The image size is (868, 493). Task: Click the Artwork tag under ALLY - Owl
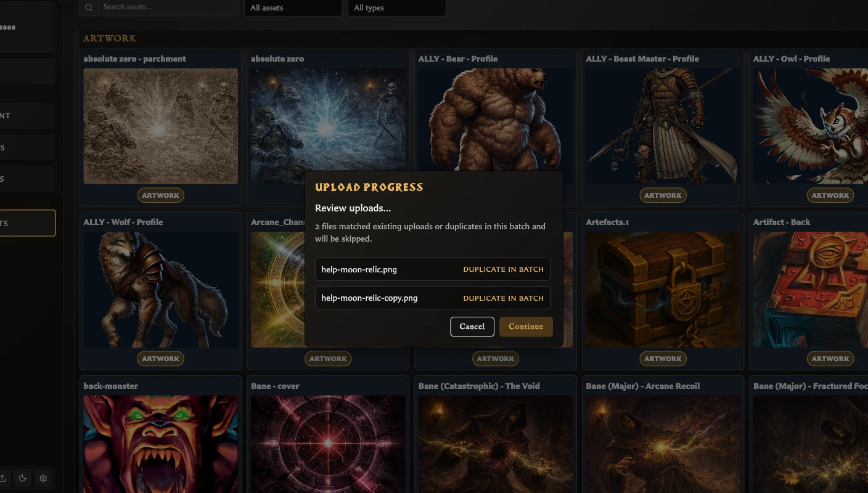[830, 195]
